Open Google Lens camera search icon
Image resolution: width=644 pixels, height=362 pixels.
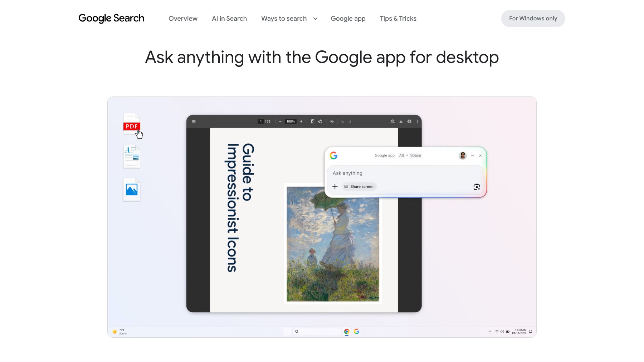(x=477, y=187)
